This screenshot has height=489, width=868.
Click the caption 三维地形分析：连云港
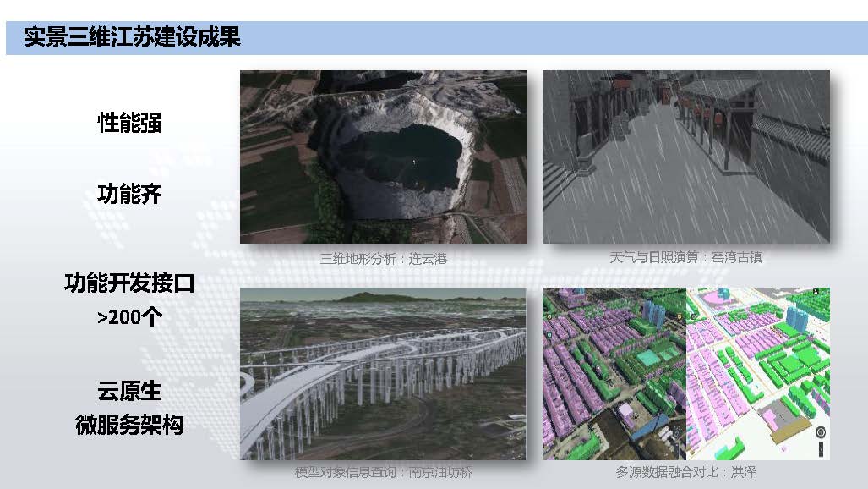[x=383, y=259]
